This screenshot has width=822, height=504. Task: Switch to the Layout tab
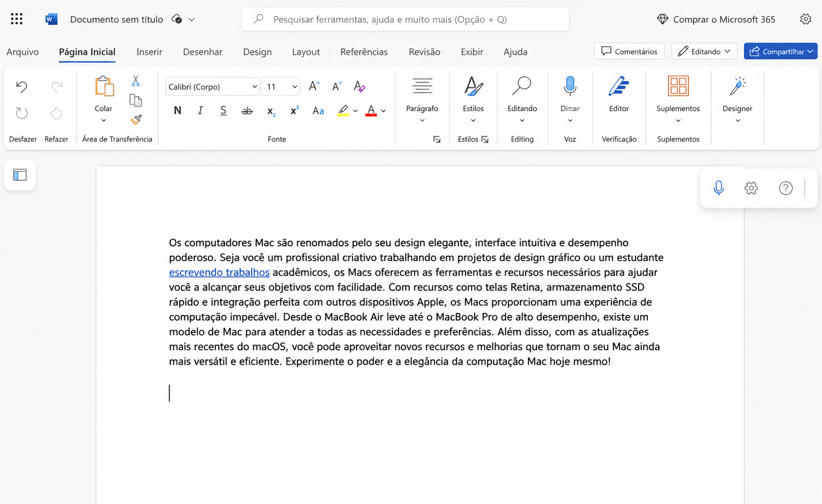(306, 52)
